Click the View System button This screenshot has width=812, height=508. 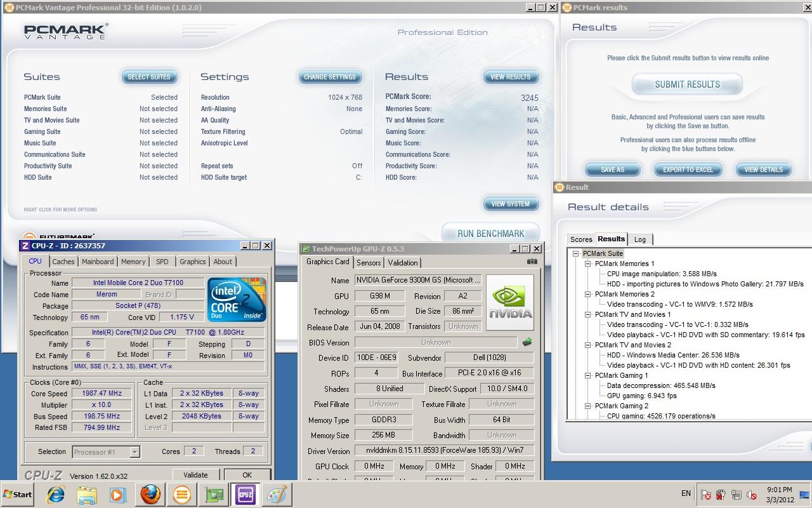point(511,204)
